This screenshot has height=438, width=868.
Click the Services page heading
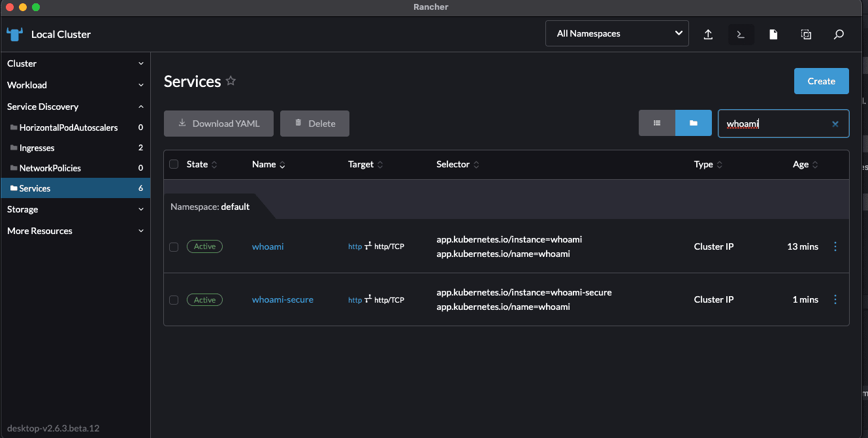(192, 81)
